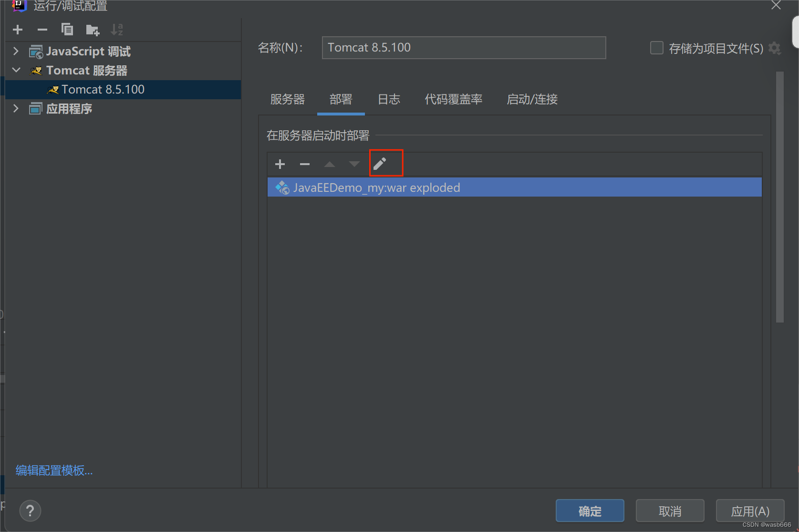Screen dimensions: 799x532
Task: Create a new configuration folder
Action: click(x=92, y=29)
